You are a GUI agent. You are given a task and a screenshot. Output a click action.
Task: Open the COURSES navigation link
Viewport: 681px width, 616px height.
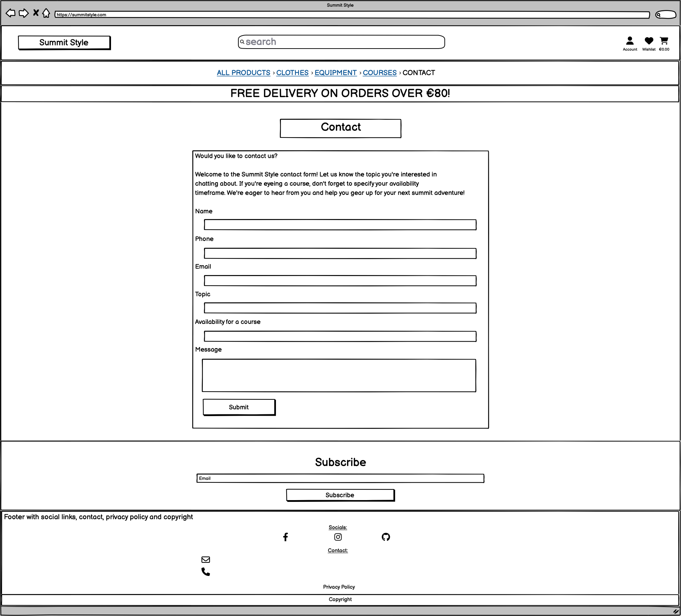pos(380,73)
